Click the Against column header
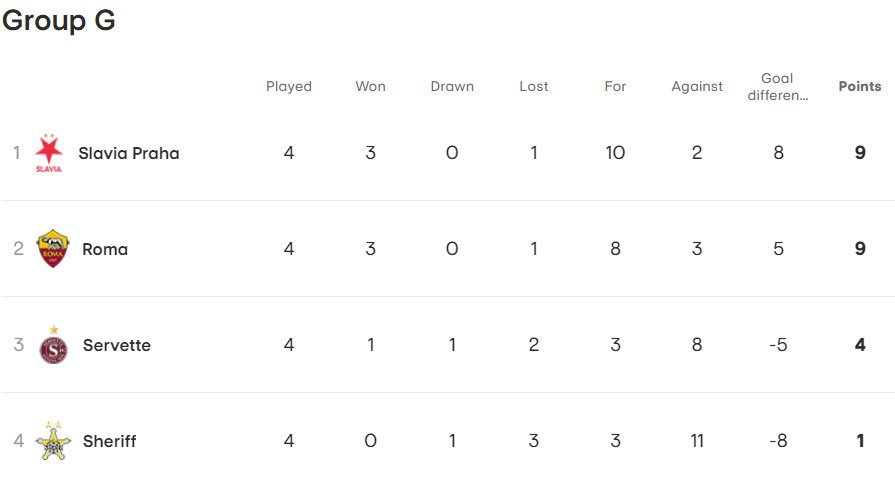 pyautogui.click(x=697, y=86)
